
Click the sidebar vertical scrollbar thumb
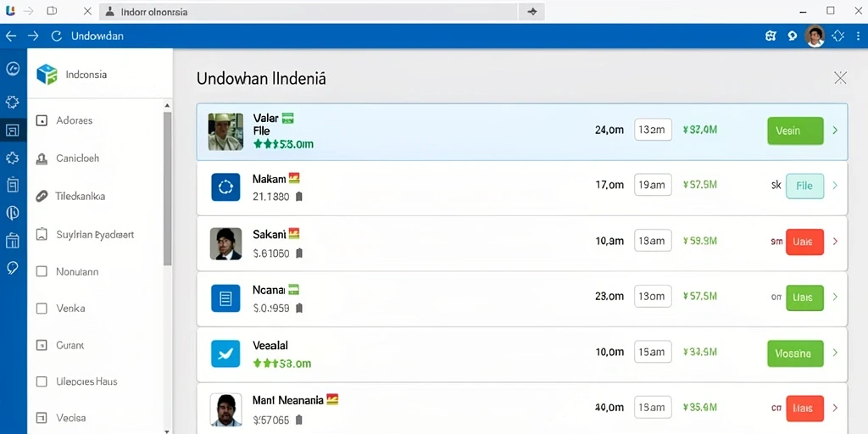click(167, 188)
